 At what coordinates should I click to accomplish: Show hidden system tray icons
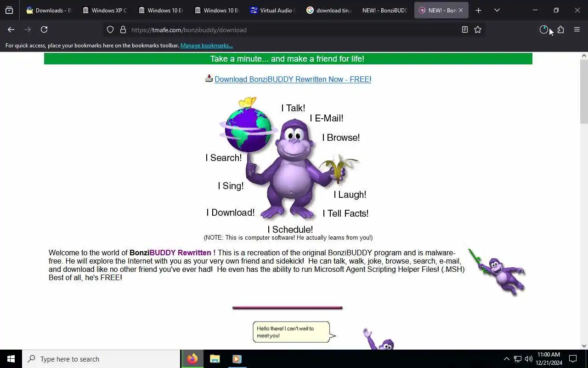[x=506, y=359]
